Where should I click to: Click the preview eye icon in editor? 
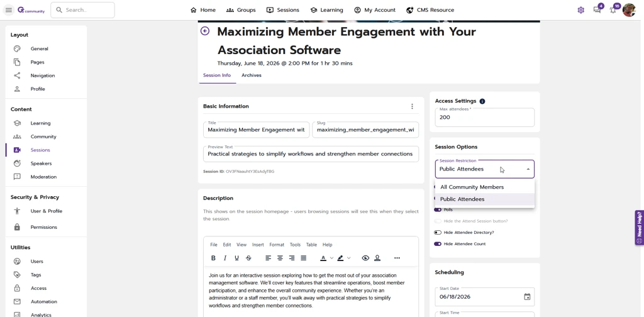[x=365, y=258]
